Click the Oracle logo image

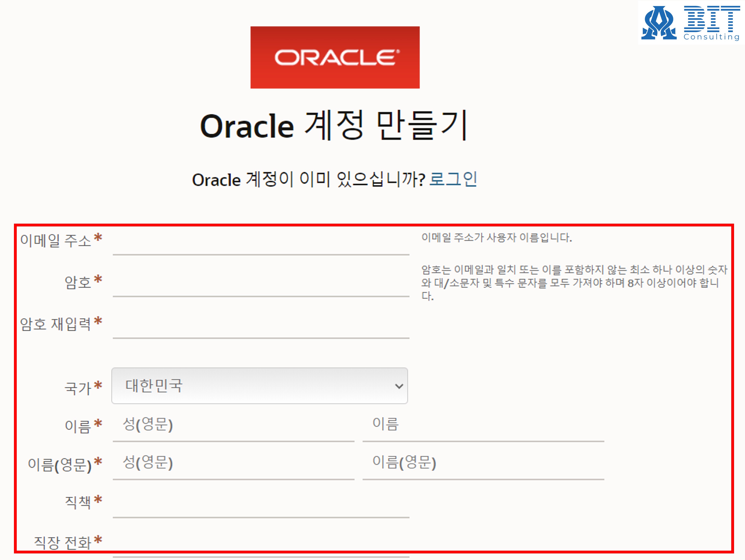click(x=335, y=58)
